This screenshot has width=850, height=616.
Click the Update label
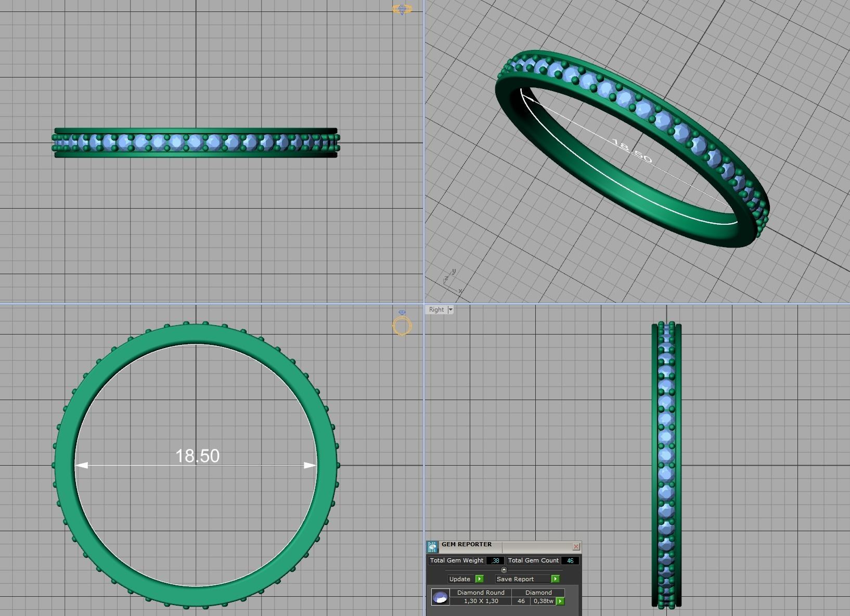460,579
